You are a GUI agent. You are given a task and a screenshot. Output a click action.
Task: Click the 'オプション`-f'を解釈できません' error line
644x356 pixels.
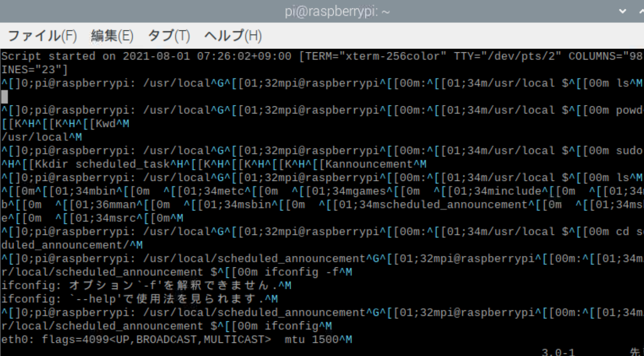[x=146, y=286]
